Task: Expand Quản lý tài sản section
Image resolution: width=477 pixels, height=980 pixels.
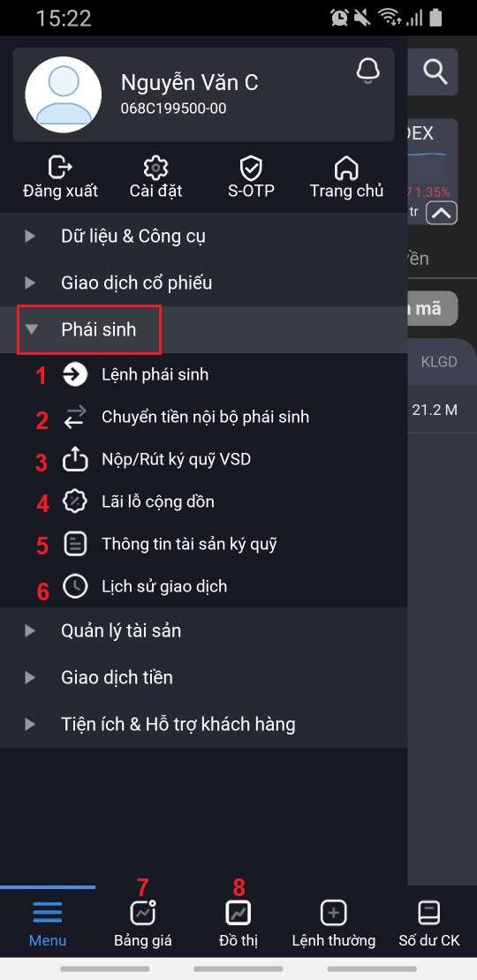Action: [x=203, y=630]
